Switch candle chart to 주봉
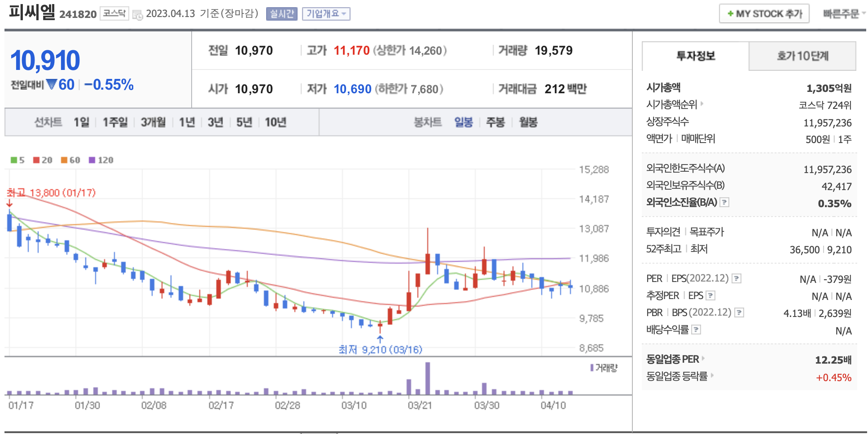The image size is (868, 434). (495, 122)
